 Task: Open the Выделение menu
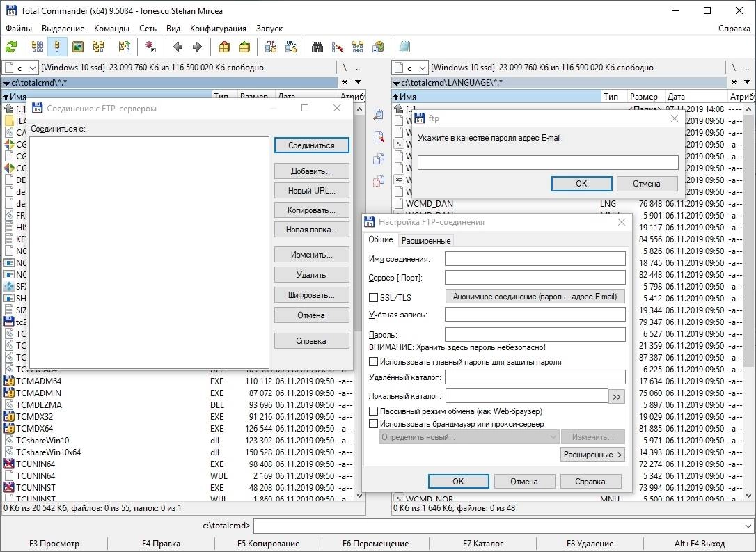pos(63,29)
